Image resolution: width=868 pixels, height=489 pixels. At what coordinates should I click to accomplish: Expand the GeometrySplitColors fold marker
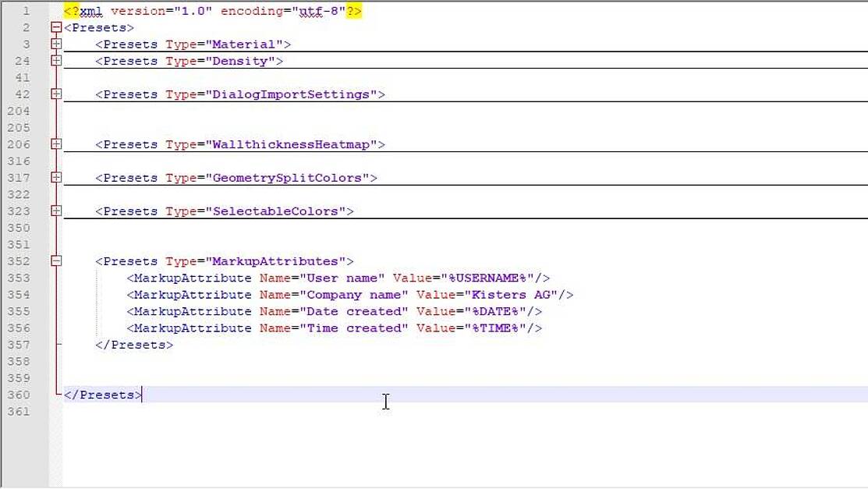pos(56,178)
